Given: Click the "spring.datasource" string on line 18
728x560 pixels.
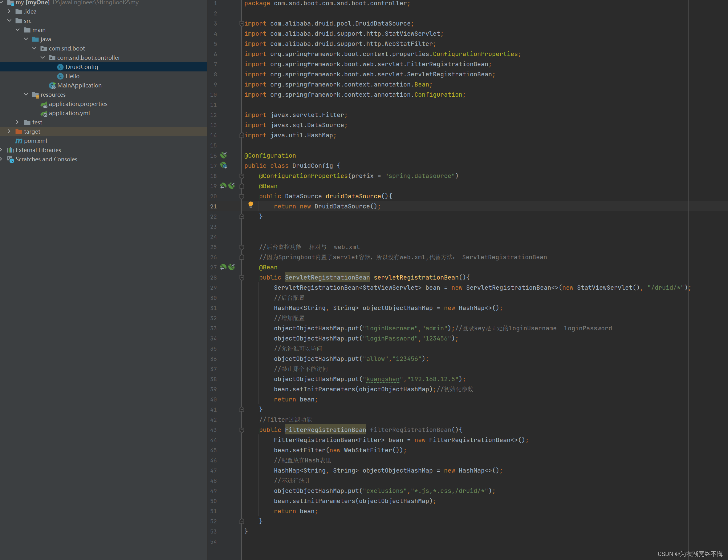Looking at the screenshot, I should [420, 176].
